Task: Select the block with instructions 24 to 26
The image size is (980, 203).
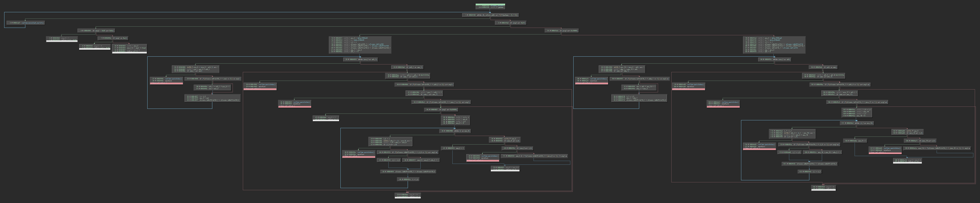Action: (196, 69)
